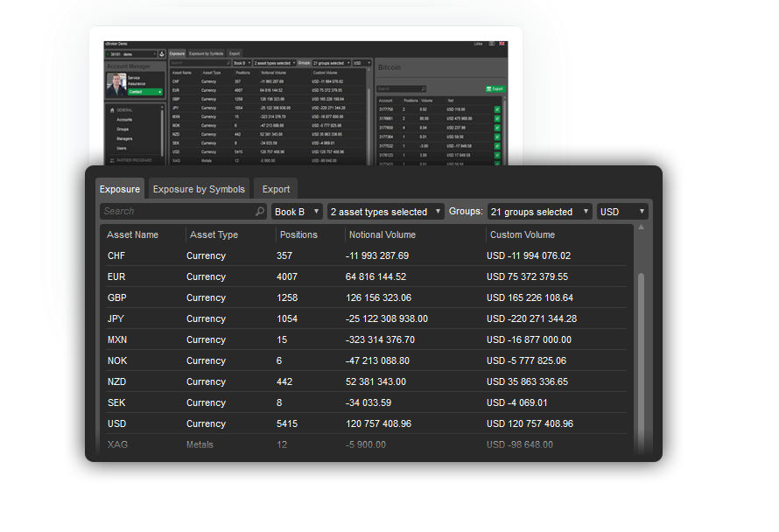Click the XAG Metals row in the enlarged table
The image size is (779, 532).
[x=367, y=444]
